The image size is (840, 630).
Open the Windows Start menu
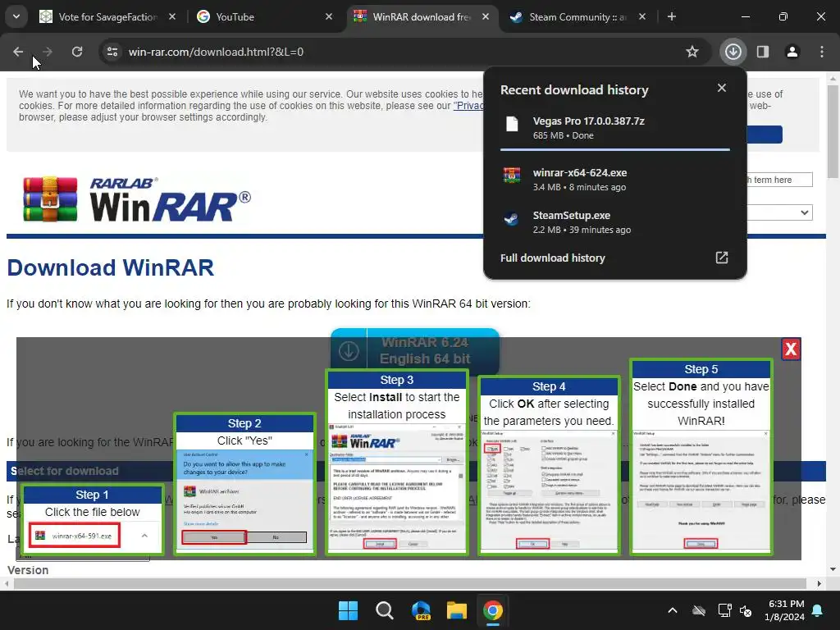coord(348,610)
